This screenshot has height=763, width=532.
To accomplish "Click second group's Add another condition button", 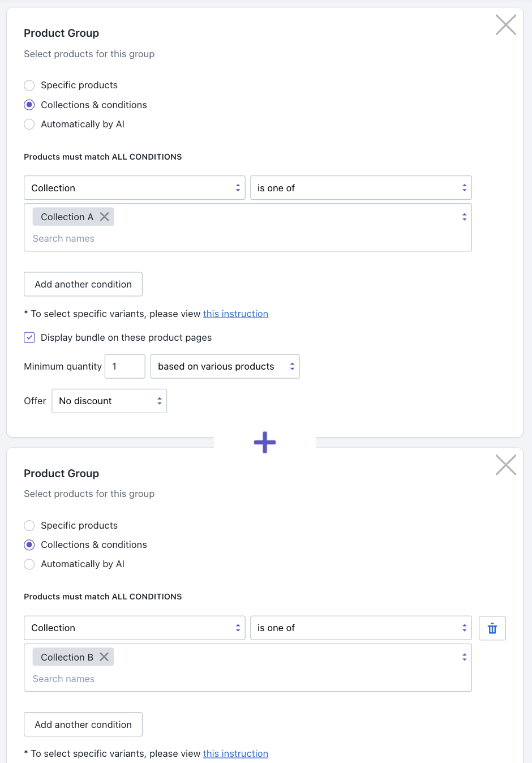I will pos(83,725).
